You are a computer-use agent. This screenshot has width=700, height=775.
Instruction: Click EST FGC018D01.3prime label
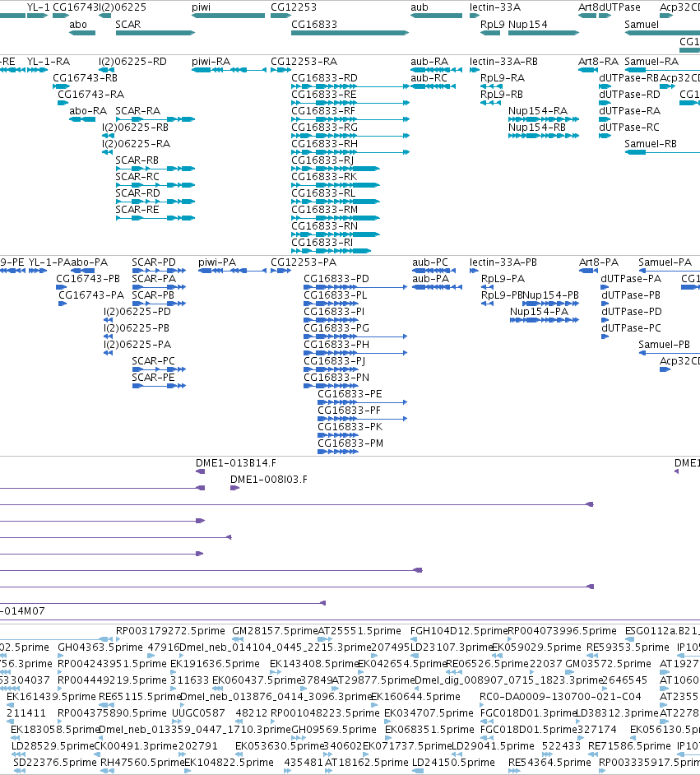click(529, 713)
